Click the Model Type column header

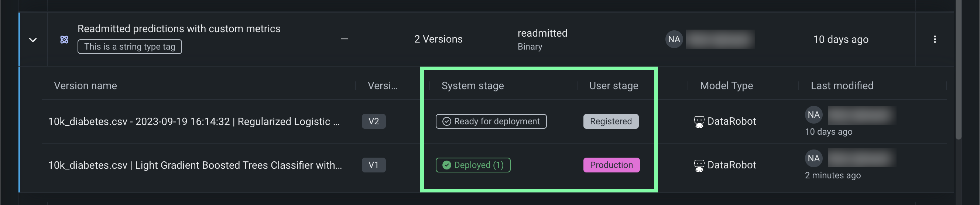[726, 86]
